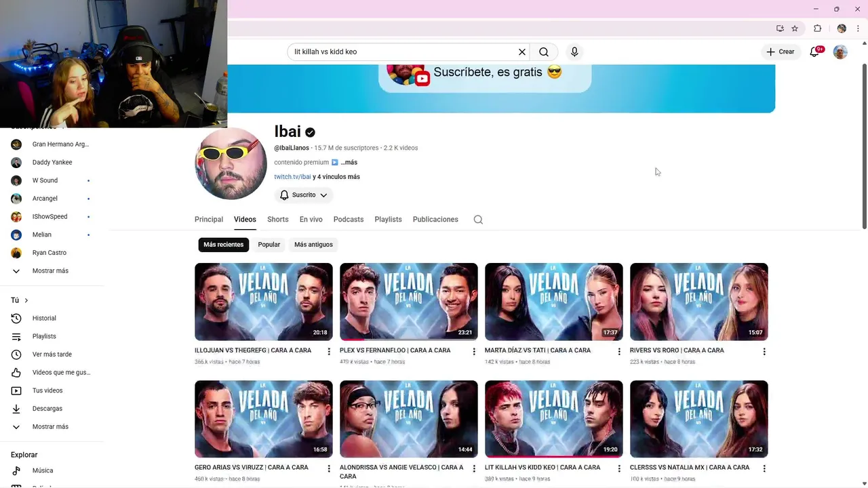The width and height of the screenshot is (868, 488).
Task: Switch to the Videos tab
Action: (245, 220)
